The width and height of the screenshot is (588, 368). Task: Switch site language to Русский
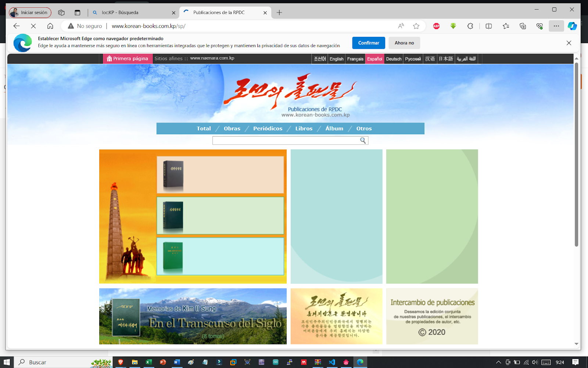(x=413, y=59)
